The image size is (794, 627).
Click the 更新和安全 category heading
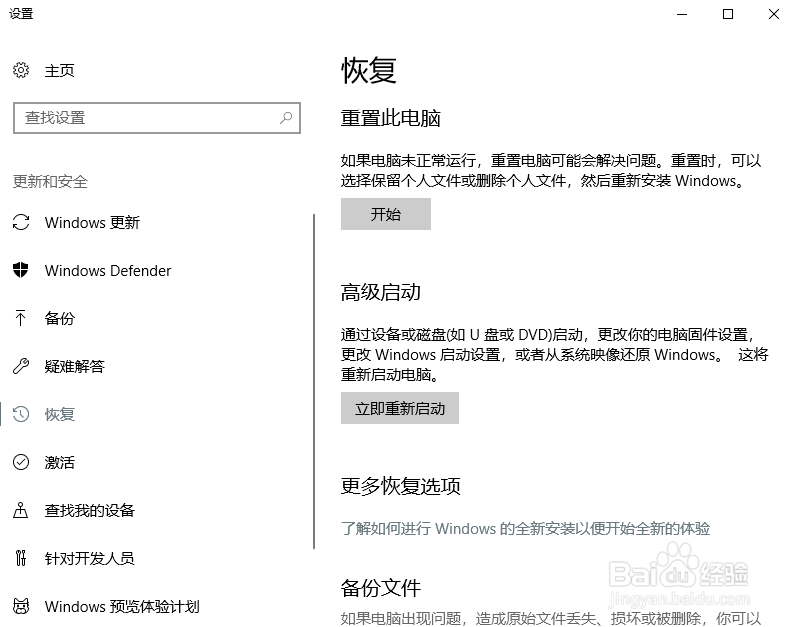(x=50, y=181)
